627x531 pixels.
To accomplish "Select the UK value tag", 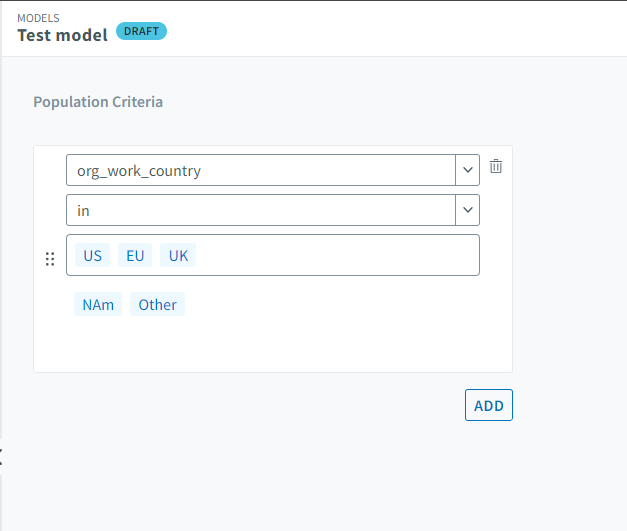I will pos(178,255).
